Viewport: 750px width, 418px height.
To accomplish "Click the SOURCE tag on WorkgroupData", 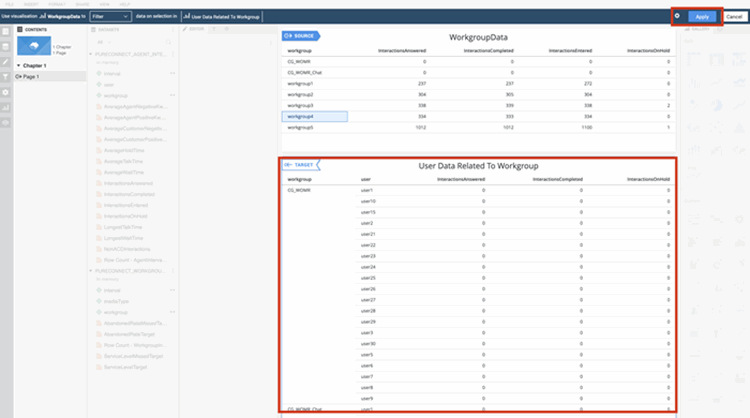I will (300, 36).
